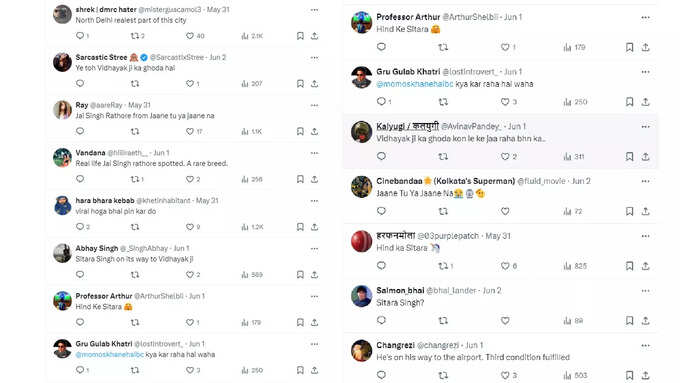
Task: Open Vandana's profile name link
Action: tap(90, 153)
